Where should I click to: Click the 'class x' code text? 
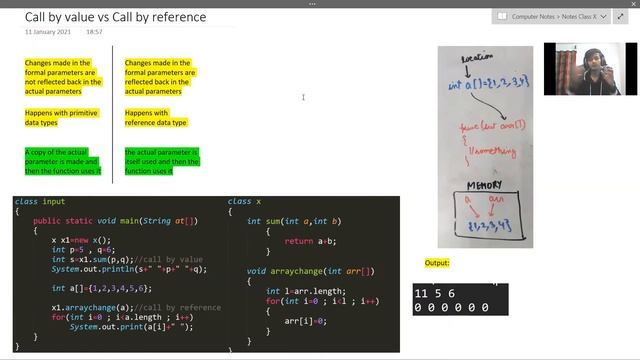244,201
